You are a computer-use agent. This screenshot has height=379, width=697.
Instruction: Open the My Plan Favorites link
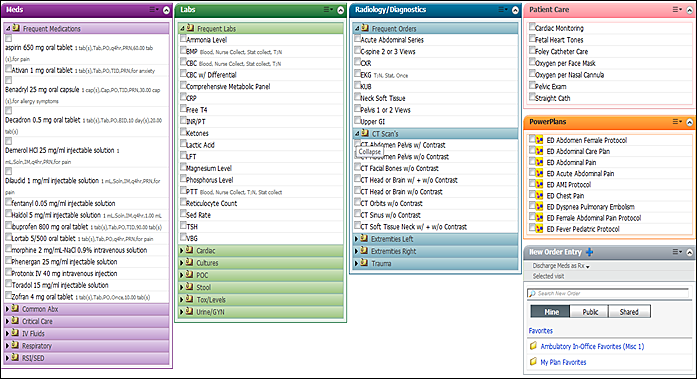(x=563, y=362)
